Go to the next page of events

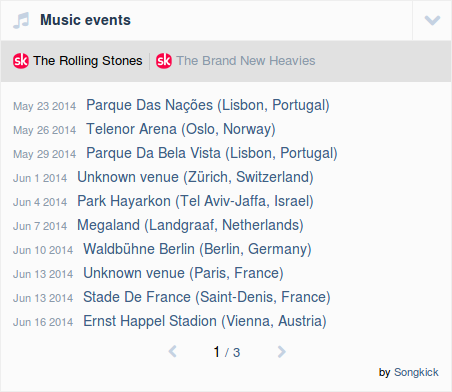click(282, 352)
